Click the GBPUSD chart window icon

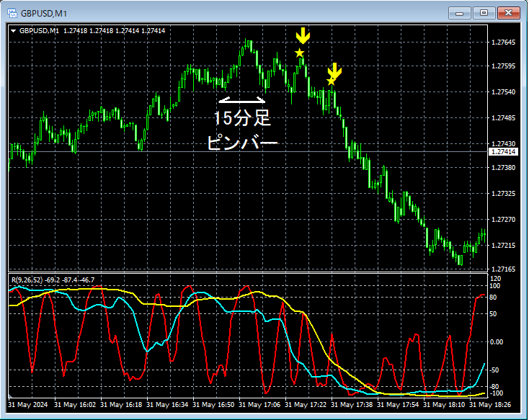[x=12, y=13]
